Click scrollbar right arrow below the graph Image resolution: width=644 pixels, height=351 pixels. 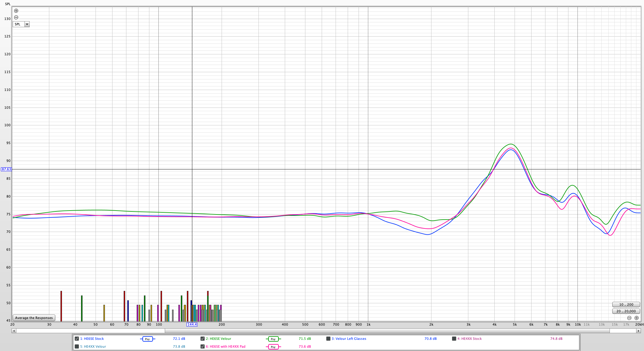click(x=638, y=331)
